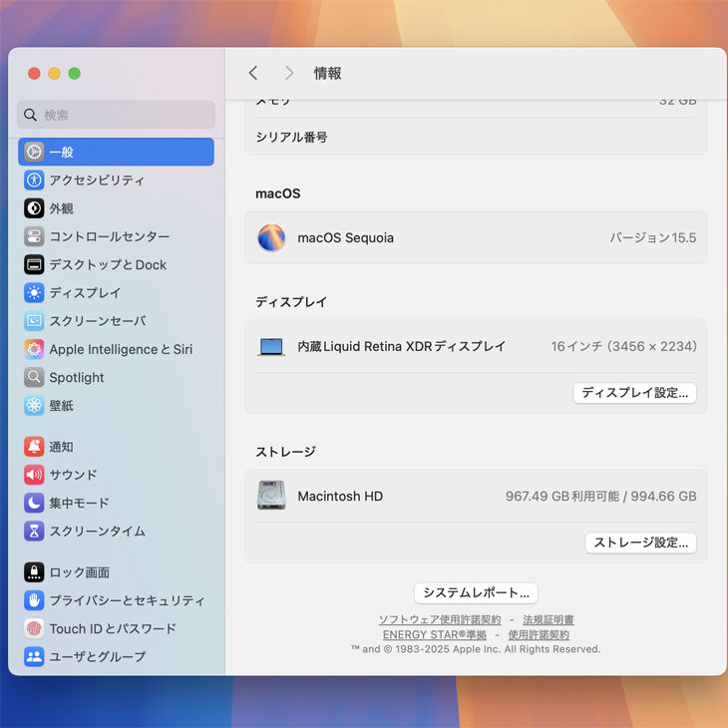Click the 情報 window title
Image resolution: width=728 pixels, height=728 pixels.
(327, 73)
